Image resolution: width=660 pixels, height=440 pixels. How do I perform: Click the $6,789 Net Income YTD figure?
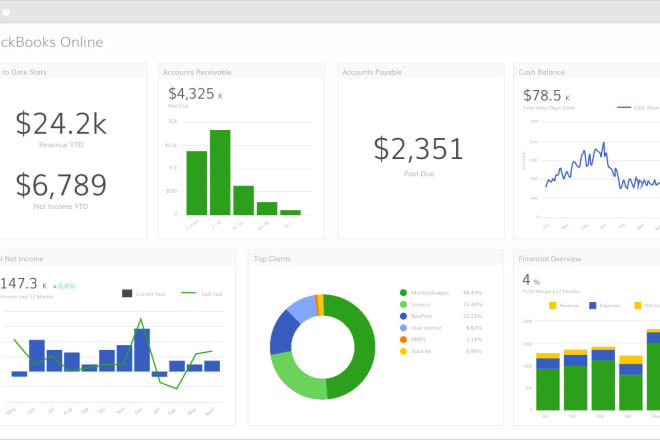point(61,185)
